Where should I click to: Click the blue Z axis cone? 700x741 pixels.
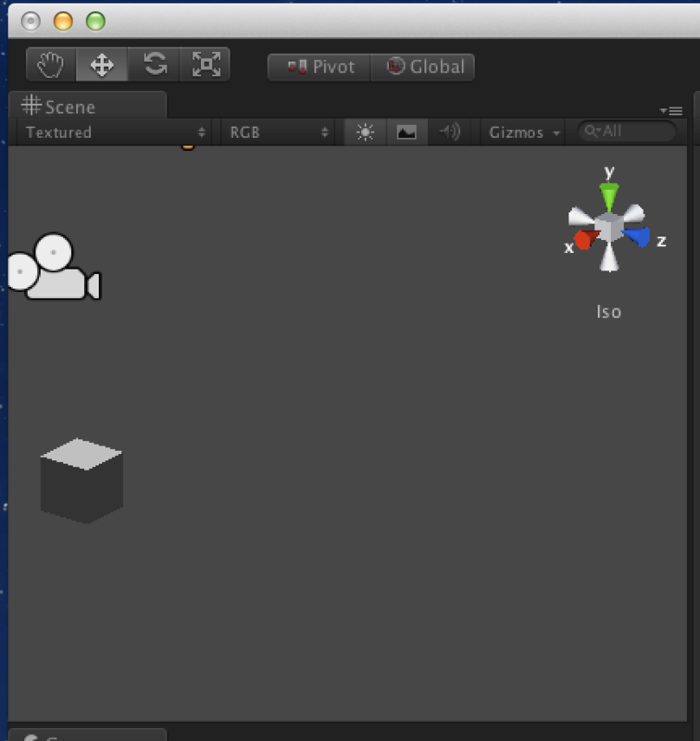(638, 236)
